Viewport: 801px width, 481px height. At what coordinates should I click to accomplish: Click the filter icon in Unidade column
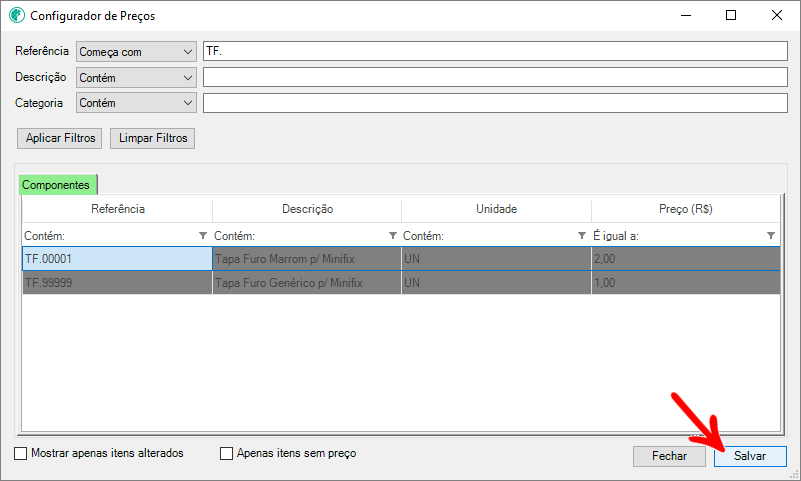point(582,235)
